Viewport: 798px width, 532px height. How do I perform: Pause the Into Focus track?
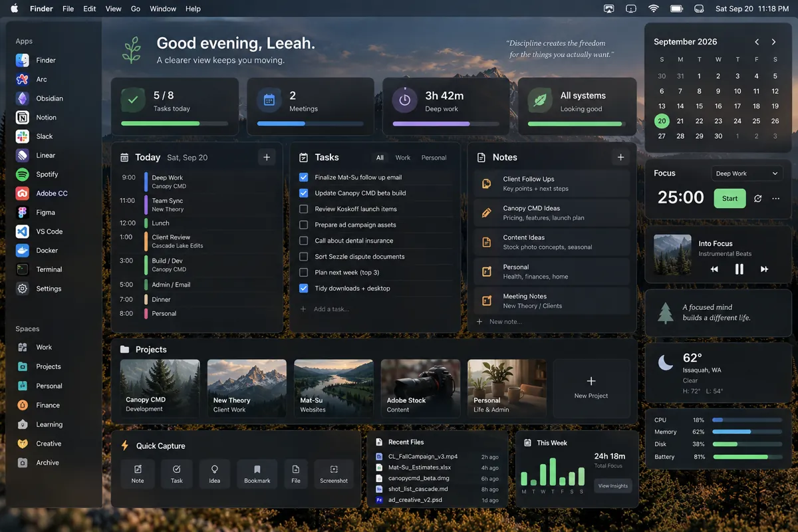739,269
